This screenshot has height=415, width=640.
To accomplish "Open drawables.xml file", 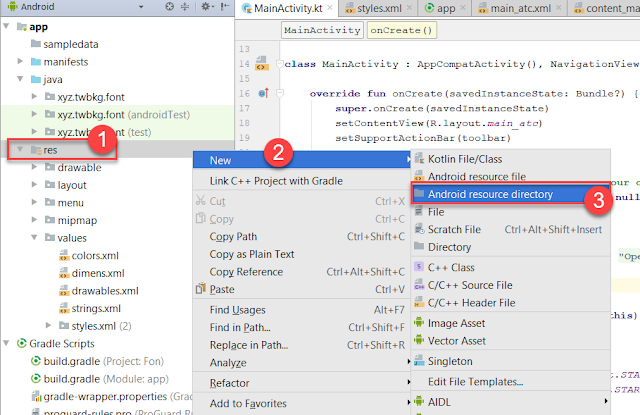I will [x=105, y=291].
